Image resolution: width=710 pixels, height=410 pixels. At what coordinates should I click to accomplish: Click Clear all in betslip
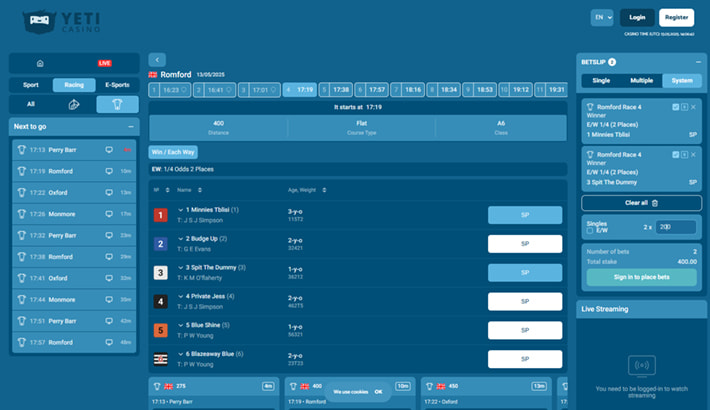642,203
